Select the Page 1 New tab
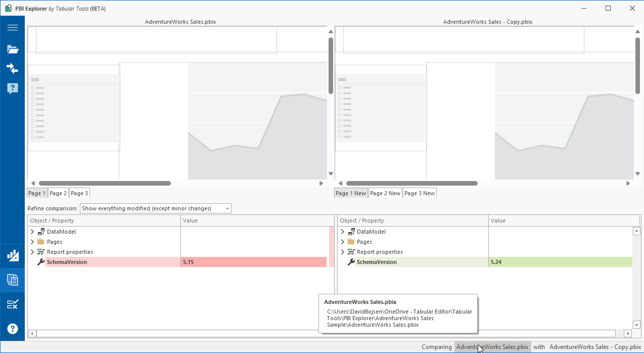 coord(350,193)
